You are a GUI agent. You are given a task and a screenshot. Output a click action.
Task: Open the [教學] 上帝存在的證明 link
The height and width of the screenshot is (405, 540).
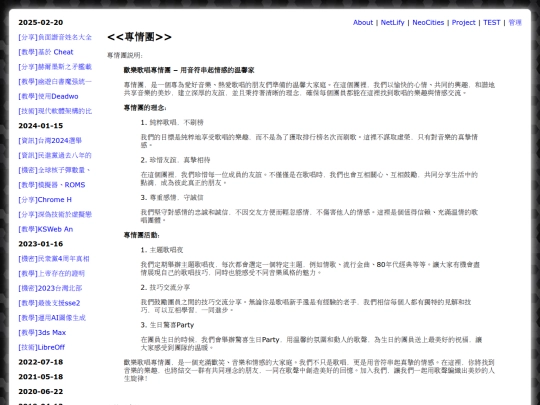tap(52, 273)
